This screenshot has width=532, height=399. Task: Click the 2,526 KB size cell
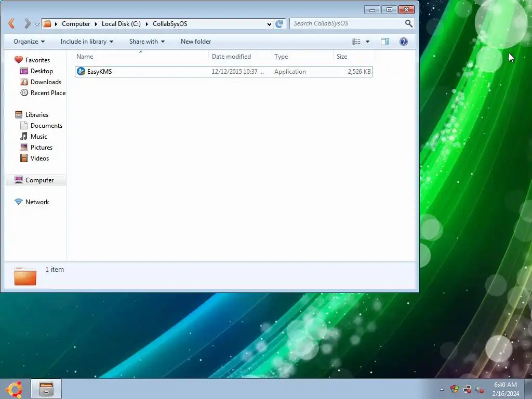tap(359, 72)
